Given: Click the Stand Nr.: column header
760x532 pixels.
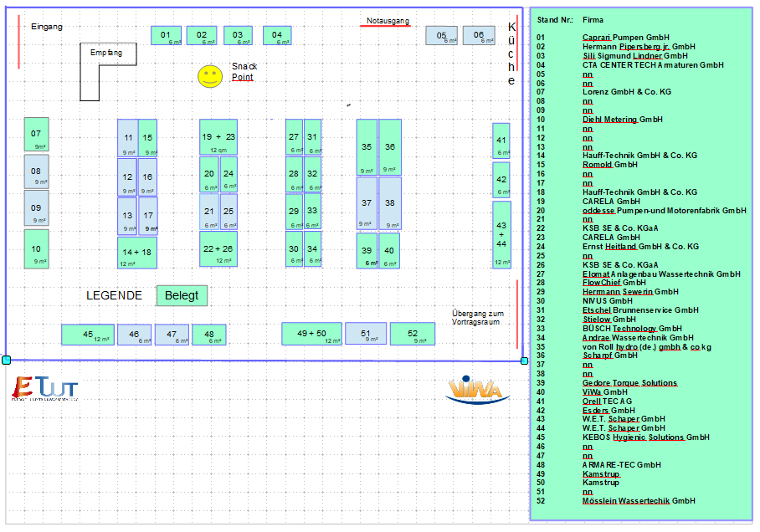Looking at the screenshot, I should point(555,20).
